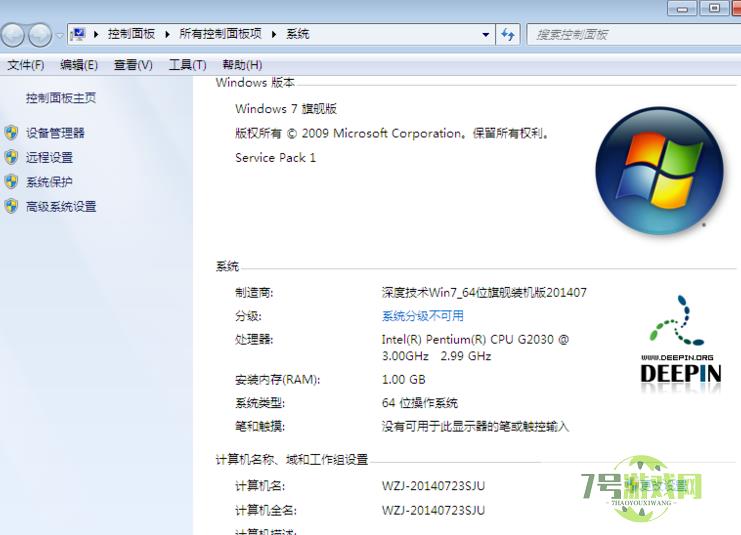Go forward with the Forward arrow button
Screen dimensions: 741x535
[40, 35]
